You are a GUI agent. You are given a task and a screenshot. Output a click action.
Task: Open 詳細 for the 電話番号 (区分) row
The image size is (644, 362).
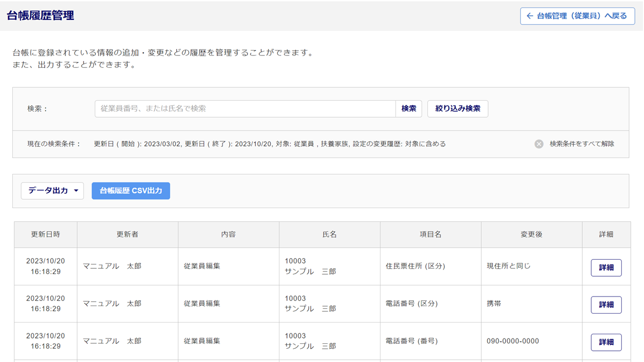pyautogui.click(x=606, y=305)
